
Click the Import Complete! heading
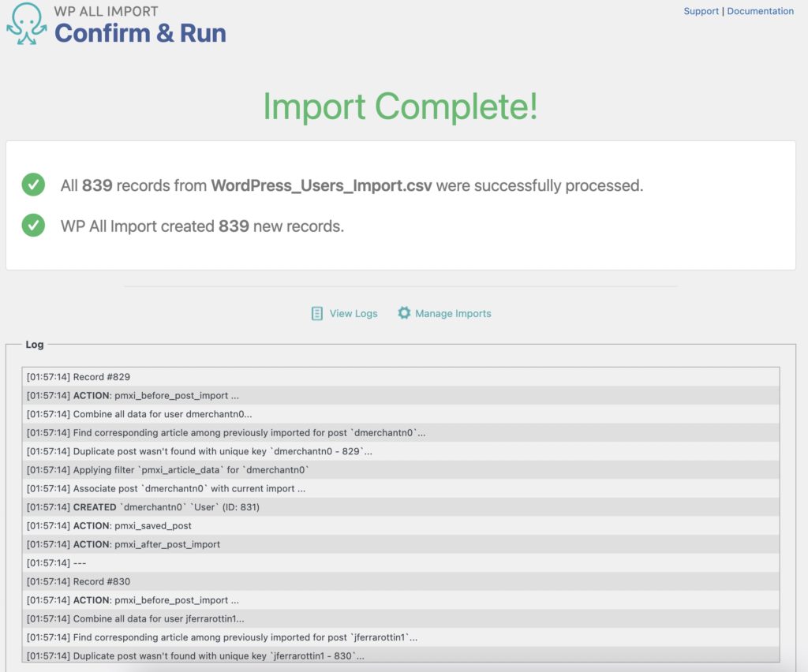(403, 107)
